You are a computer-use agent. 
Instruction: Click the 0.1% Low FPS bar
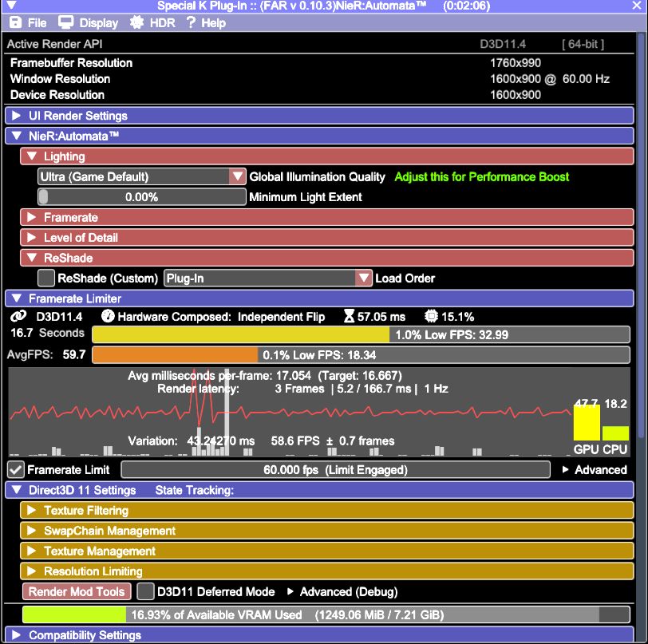[361, 354]
